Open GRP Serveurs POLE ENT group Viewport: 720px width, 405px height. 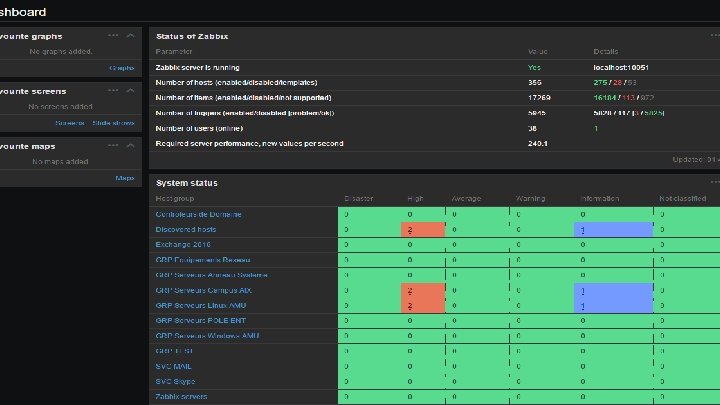pyautogui.click(x=200, y=321)
